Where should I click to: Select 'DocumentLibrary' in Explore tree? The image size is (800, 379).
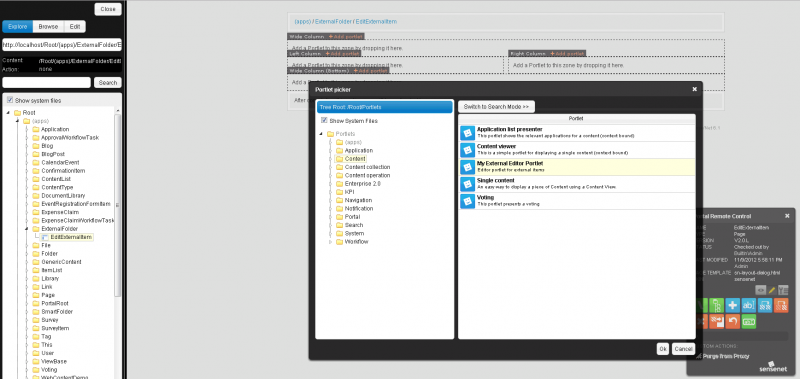pos(63,196)
